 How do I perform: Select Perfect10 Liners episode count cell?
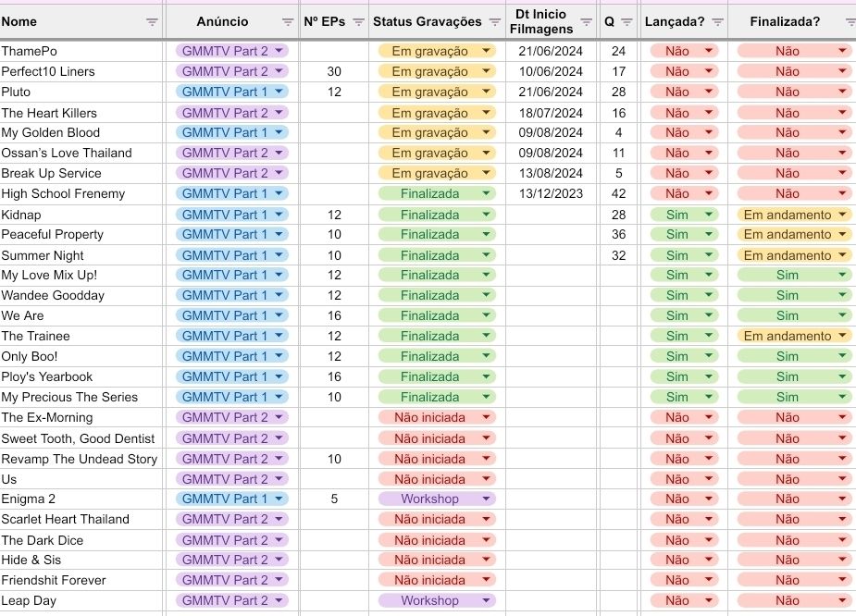point(334,71)
